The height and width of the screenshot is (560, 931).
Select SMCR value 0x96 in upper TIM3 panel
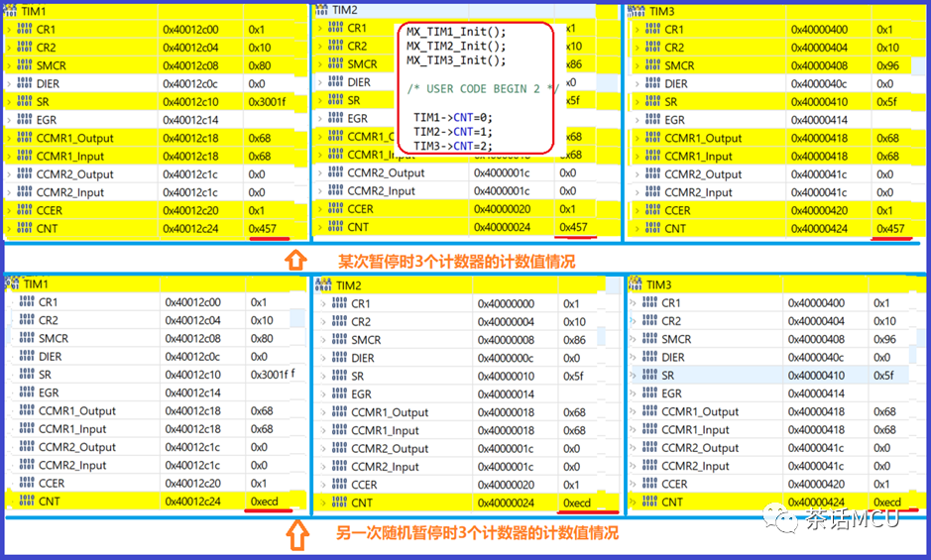coord(887,65)
